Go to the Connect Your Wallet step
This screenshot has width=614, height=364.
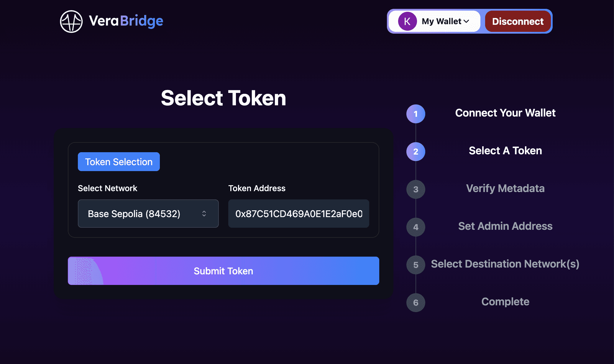tap(505, 113)
